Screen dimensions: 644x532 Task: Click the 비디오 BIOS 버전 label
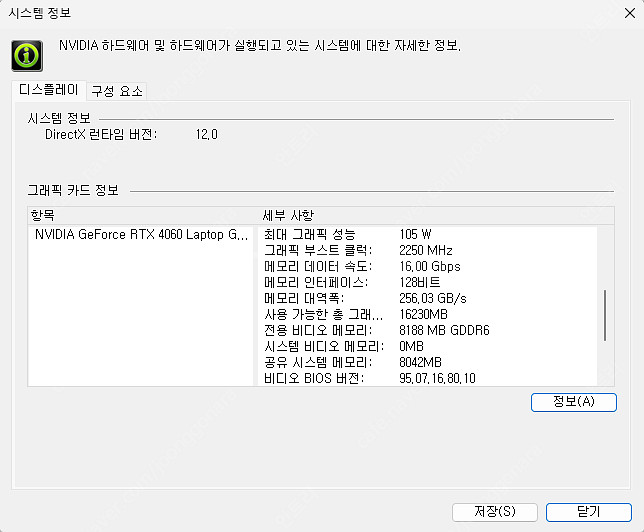coord(314,379)
